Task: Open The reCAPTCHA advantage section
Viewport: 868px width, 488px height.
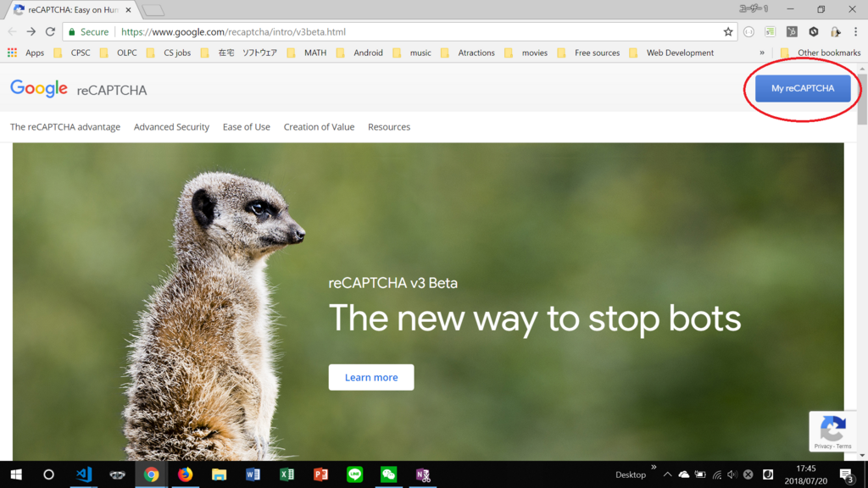Action: 65,127
